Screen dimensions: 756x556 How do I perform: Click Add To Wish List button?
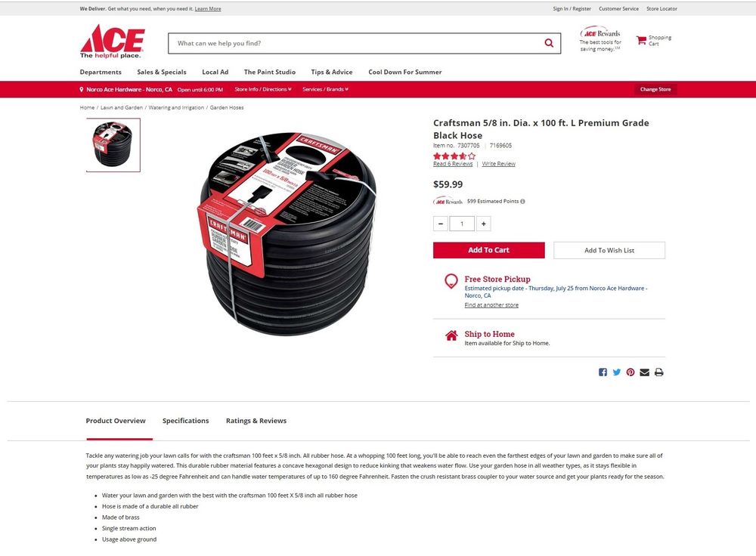coord(609,251)
